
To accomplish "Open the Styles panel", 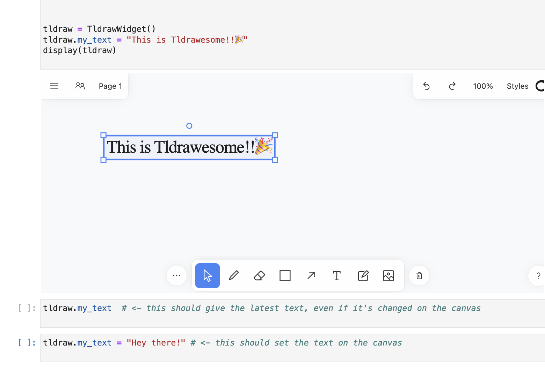I will (x=517, y=86).
